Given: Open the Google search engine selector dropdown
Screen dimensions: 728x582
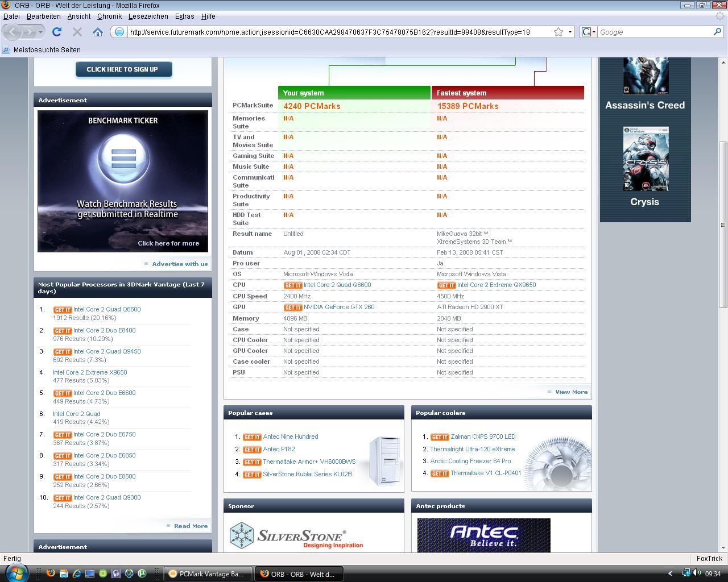Looking at the screenshot, I should coord(588,32).
